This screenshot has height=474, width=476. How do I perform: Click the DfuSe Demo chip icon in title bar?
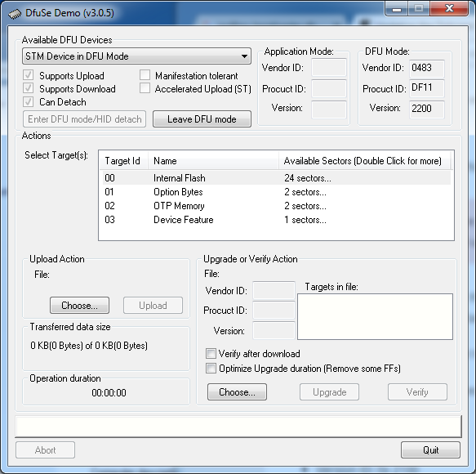coord(14,14)
